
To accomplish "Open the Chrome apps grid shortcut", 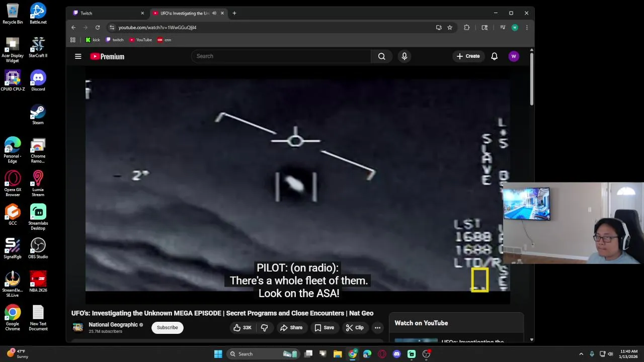I will (73, 40).
